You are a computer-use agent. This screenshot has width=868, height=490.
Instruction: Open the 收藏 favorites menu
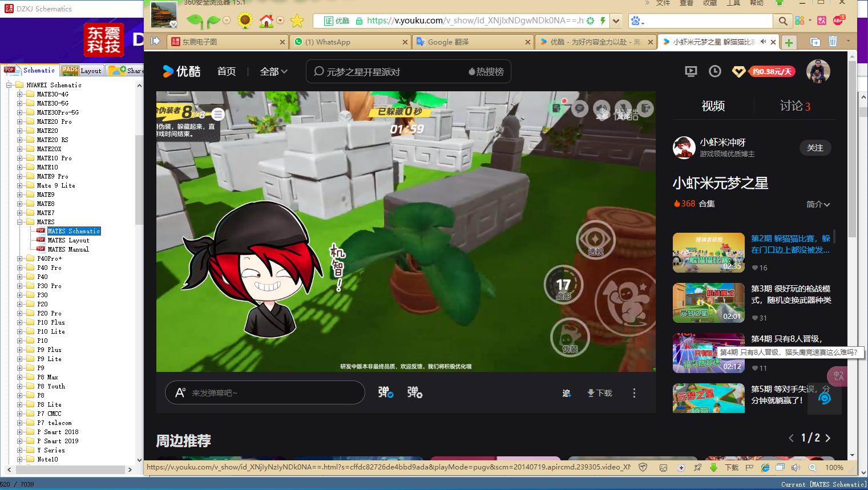tap(710, 3)
